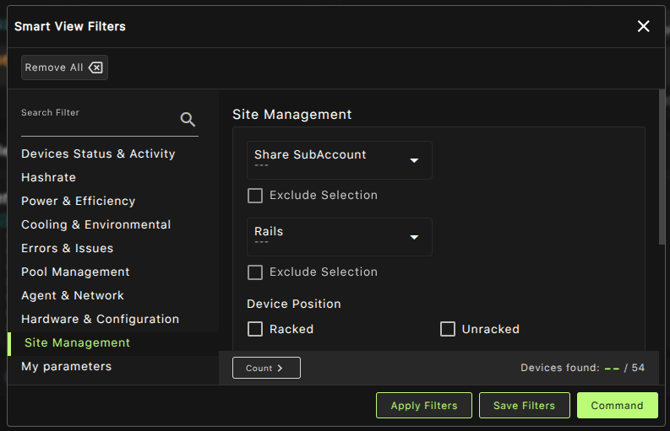Enable the Racked device position checkbox
The height and width of the screenshot is (431, 670).
tap(255, 329)
